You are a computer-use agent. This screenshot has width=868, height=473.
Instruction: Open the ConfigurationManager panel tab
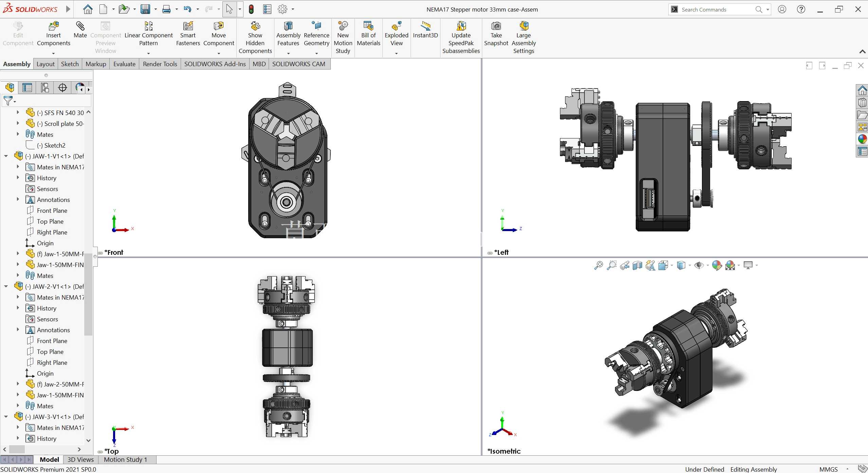[x=45, y=88]
